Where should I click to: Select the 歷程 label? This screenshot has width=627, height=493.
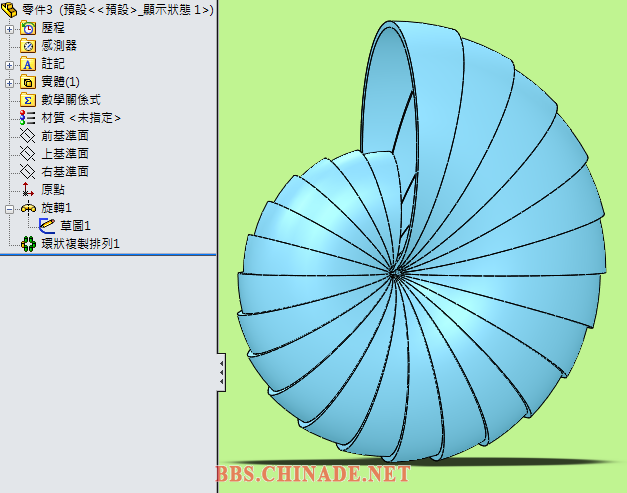(x=53, y=28)
